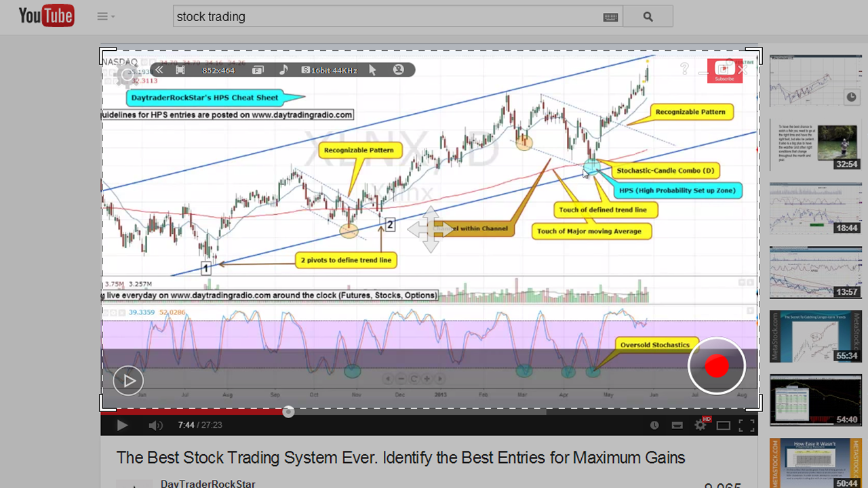Click the webcam user icon in recorder toolbar

tap(398, 70)
